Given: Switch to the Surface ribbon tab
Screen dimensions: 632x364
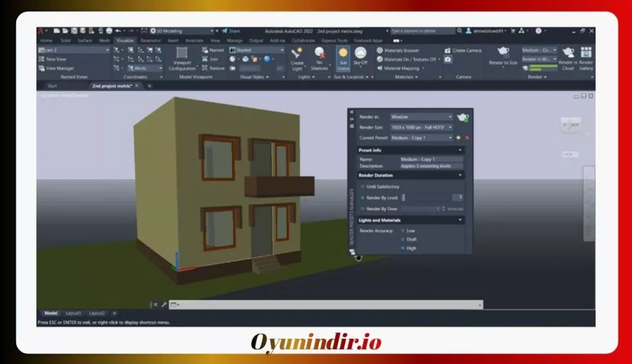Looking at the screenshot, I should pyautogui.click(x=85, y=41).
